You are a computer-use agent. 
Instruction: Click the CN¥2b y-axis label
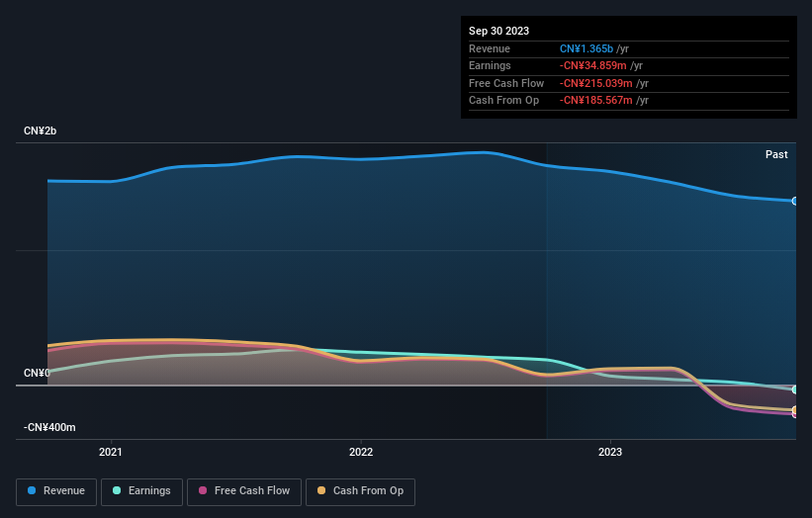(40, 130)
